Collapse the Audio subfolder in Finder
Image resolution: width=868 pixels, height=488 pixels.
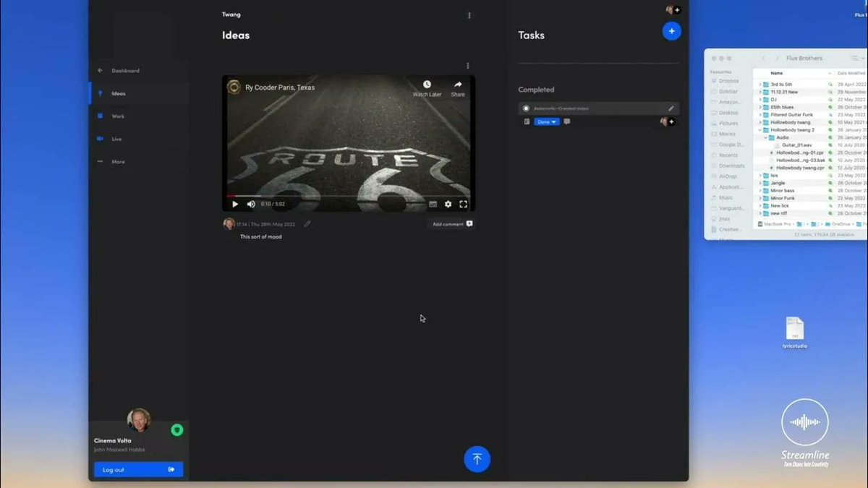tap(766, 137)
